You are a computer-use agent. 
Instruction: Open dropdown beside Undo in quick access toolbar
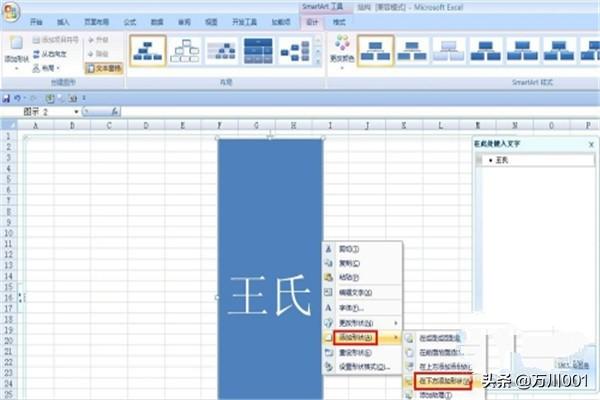coord(24,98)
